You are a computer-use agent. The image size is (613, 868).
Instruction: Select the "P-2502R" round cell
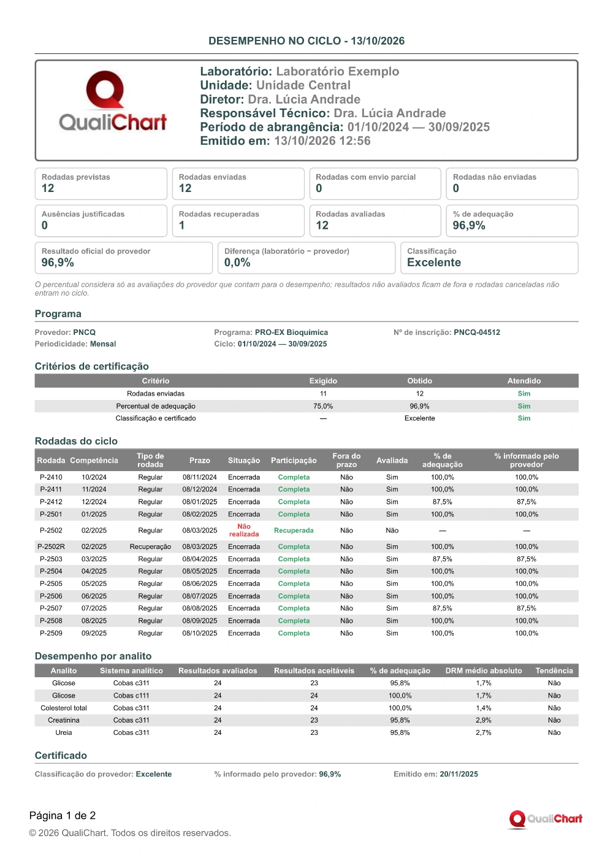[51, 547]
